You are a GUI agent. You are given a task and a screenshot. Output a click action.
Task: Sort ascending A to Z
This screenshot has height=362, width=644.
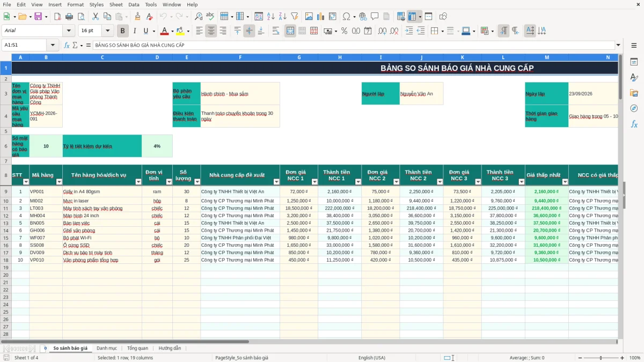tap(270, 17)
